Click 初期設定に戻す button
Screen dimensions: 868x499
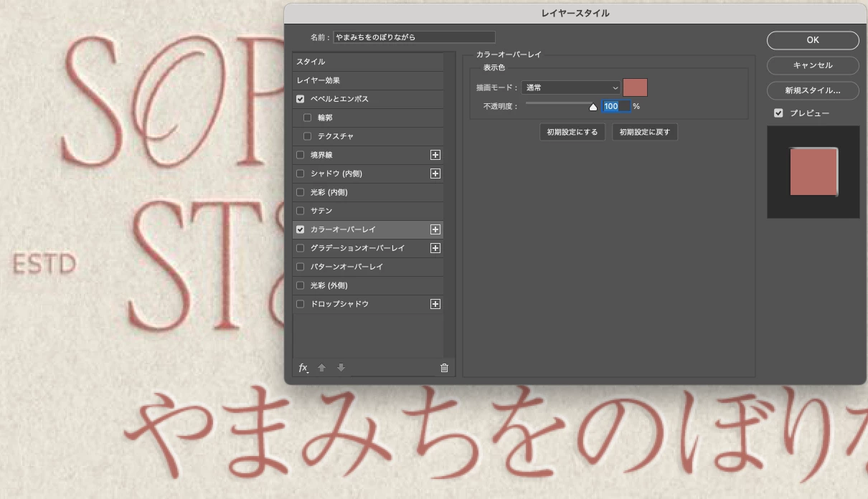click(645, 132)
